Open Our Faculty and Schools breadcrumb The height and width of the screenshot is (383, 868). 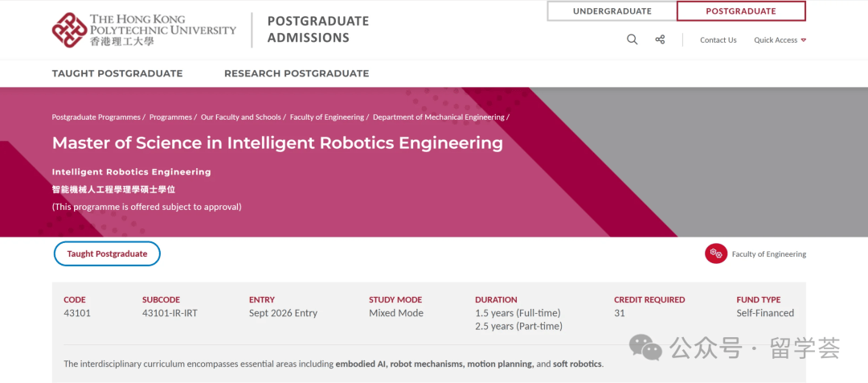point(241,117)
